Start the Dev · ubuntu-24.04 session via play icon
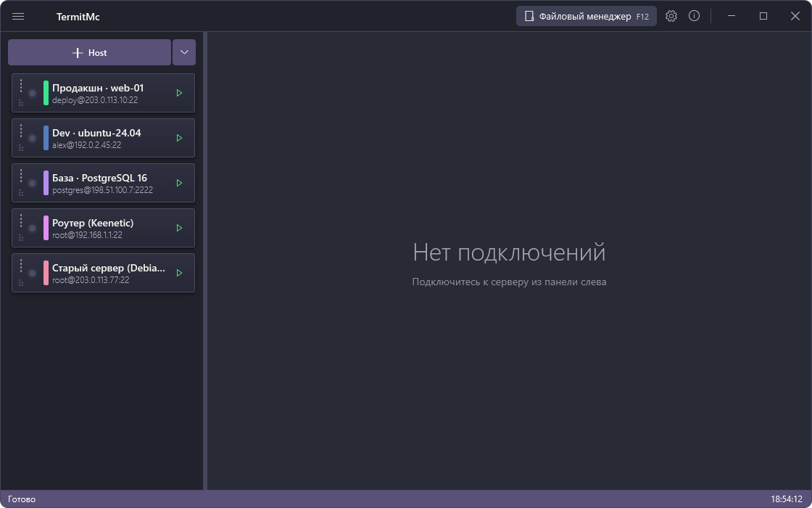Screen dimensions: 812x508 pos(179,138)
